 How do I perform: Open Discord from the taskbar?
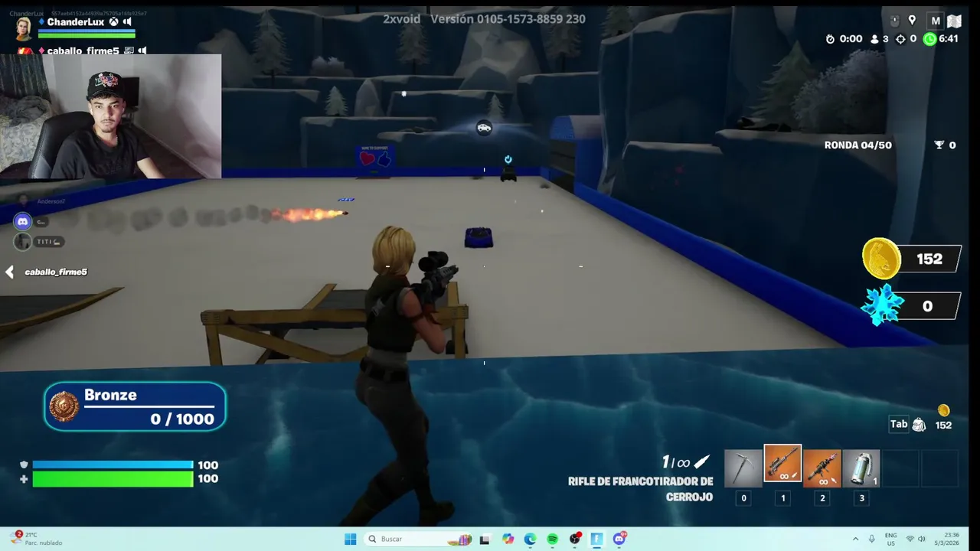click(x=619, y=539)
